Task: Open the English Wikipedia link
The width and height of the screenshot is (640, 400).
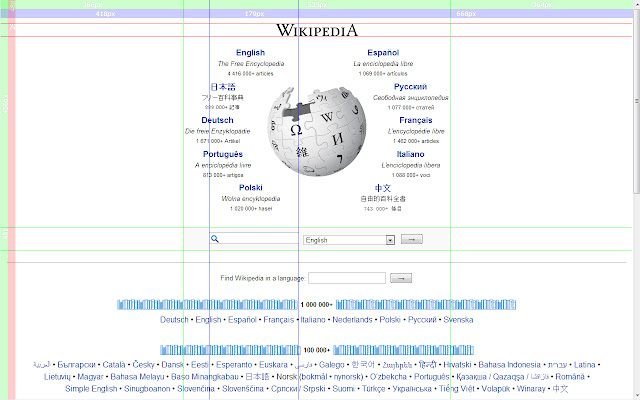Action: [250, 53]
